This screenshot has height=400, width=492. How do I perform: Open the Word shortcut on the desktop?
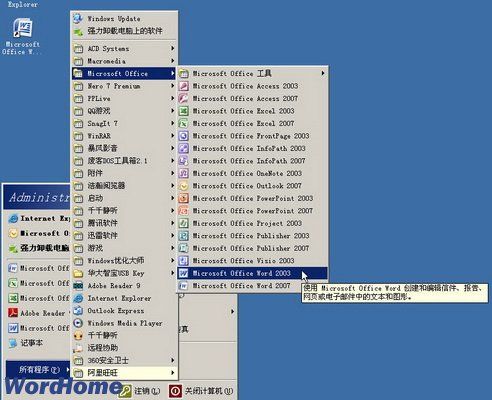22,36
